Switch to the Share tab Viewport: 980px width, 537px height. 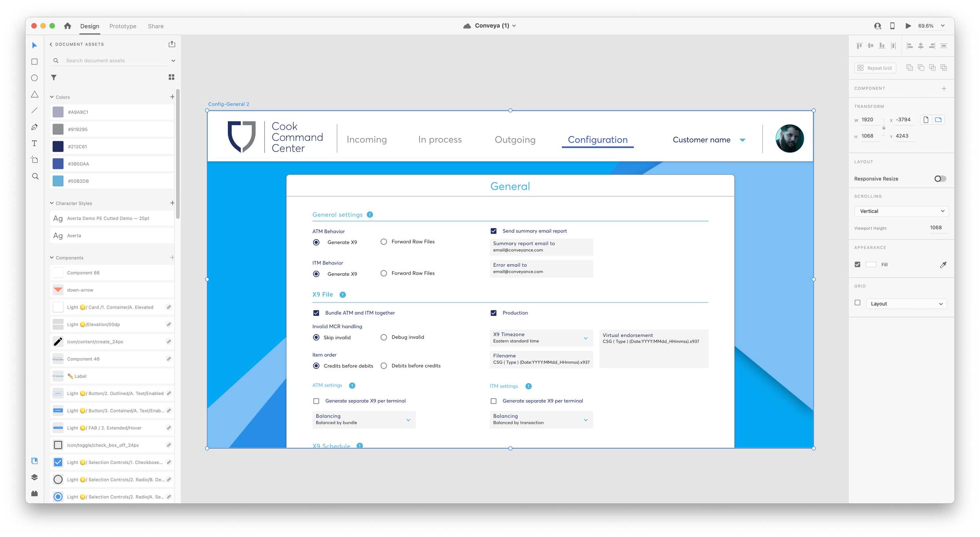pos(156,26)
